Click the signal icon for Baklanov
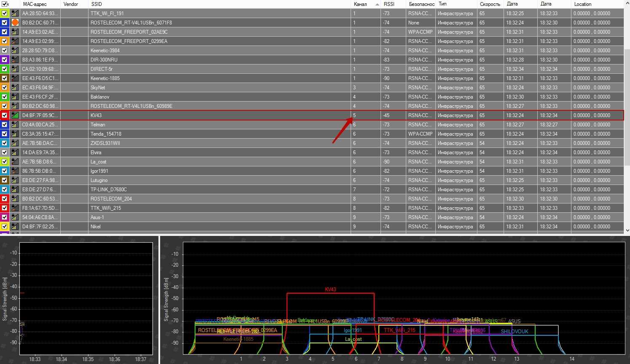Image resolution: width=630 pixels, height=364 pixels. (x=15, y=97)
